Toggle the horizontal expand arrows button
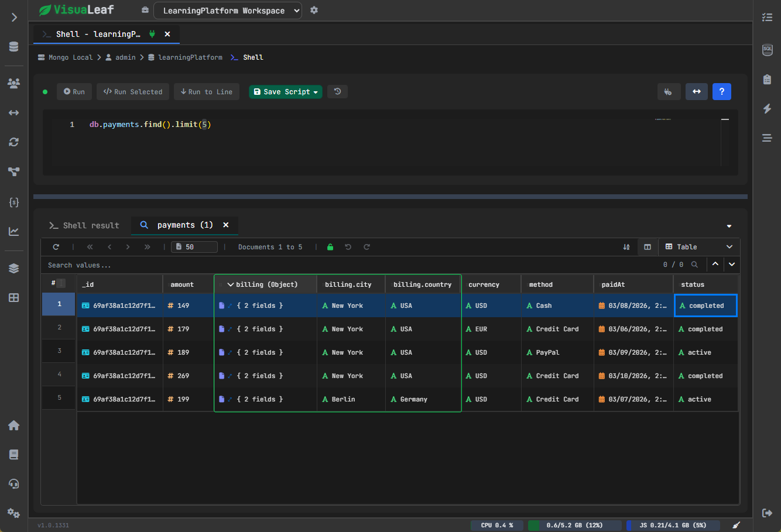 697,91
